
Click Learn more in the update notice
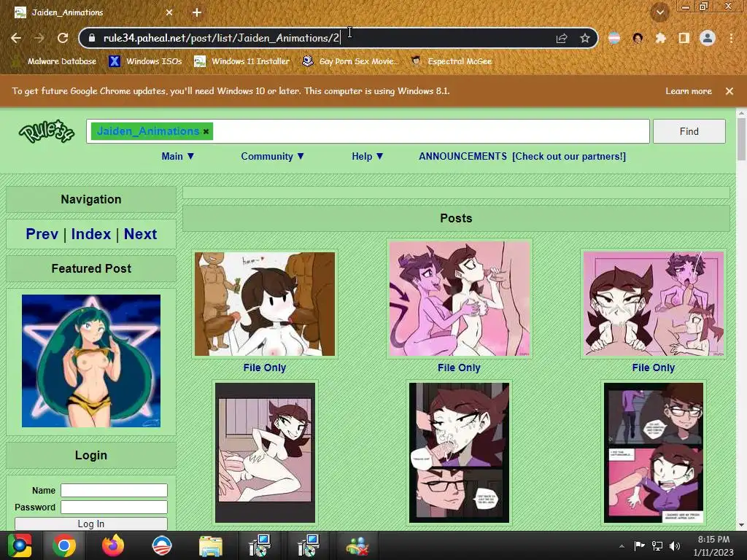[689, 91]
